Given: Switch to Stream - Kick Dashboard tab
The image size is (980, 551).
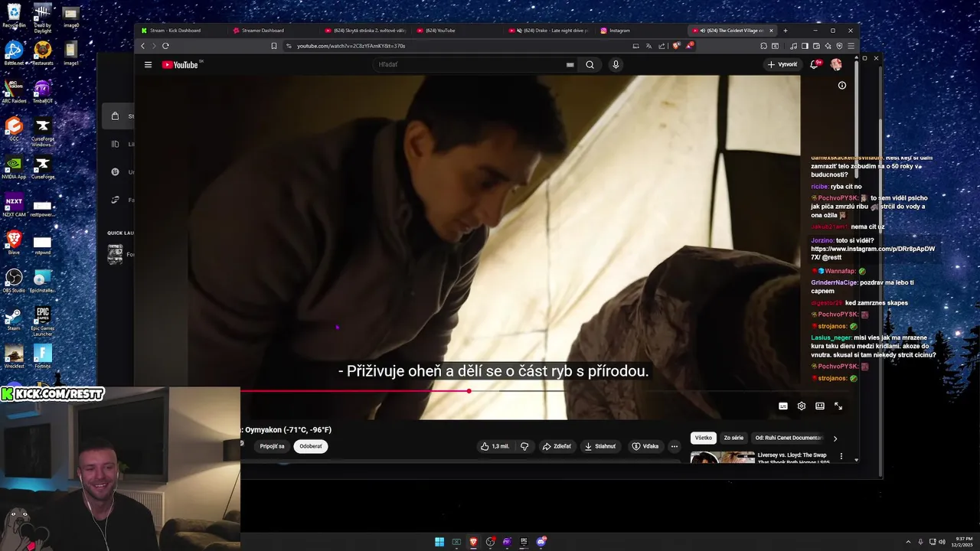Looking at the screenshot, I should coord(180,31).
